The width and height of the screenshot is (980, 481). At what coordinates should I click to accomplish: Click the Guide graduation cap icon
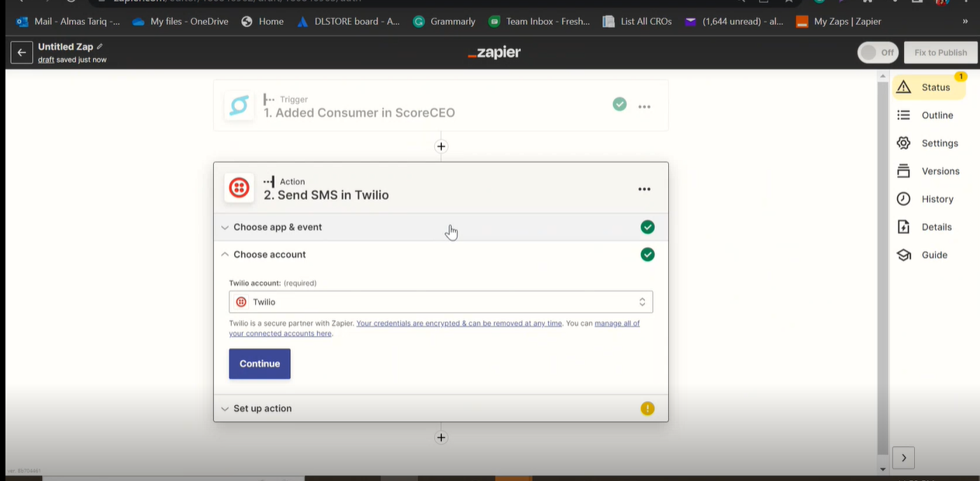(x=903, y=255)
